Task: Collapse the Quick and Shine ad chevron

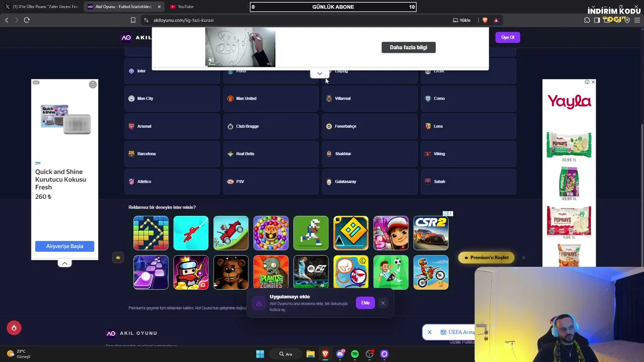Action: (x=64, y=263)
